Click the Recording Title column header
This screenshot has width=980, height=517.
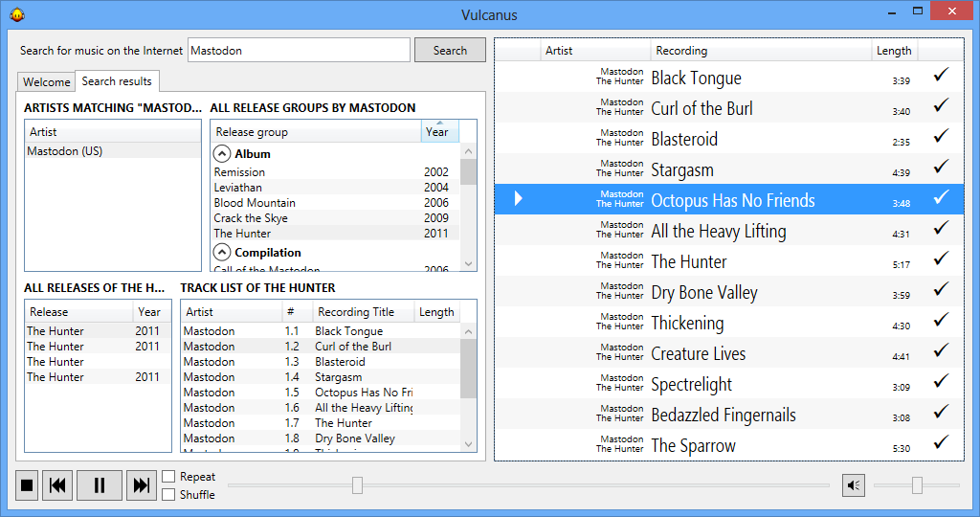pos(363,312)
